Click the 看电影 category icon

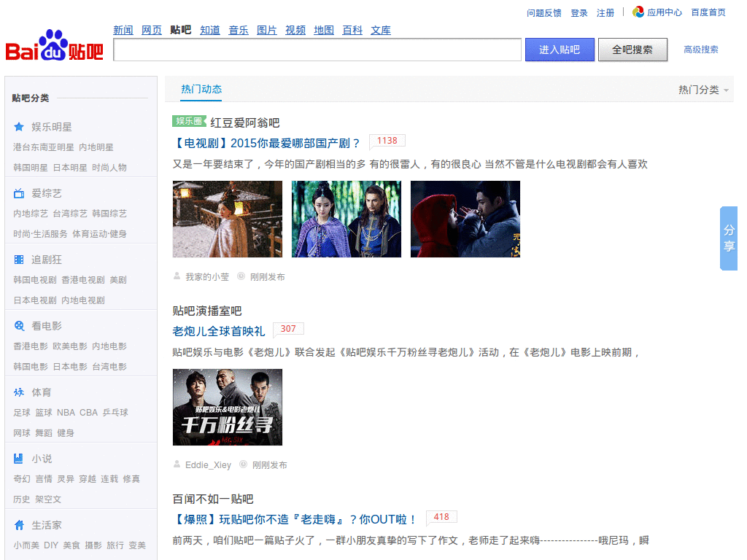[x=20, y=325]
